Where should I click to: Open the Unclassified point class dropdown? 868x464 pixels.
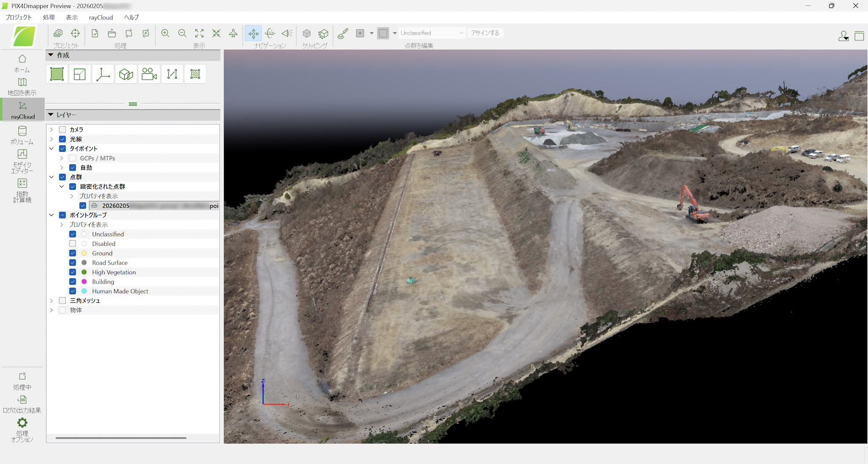point(432,33)
